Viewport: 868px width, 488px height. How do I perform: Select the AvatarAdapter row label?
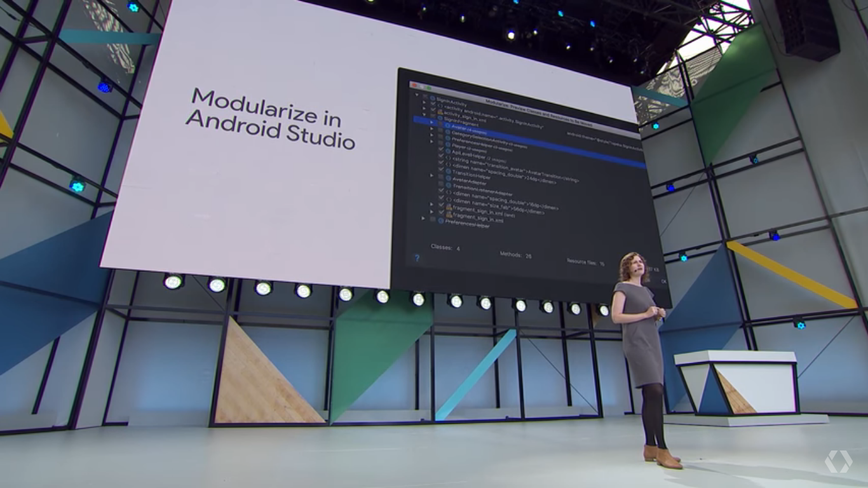[x=469, y=181]
